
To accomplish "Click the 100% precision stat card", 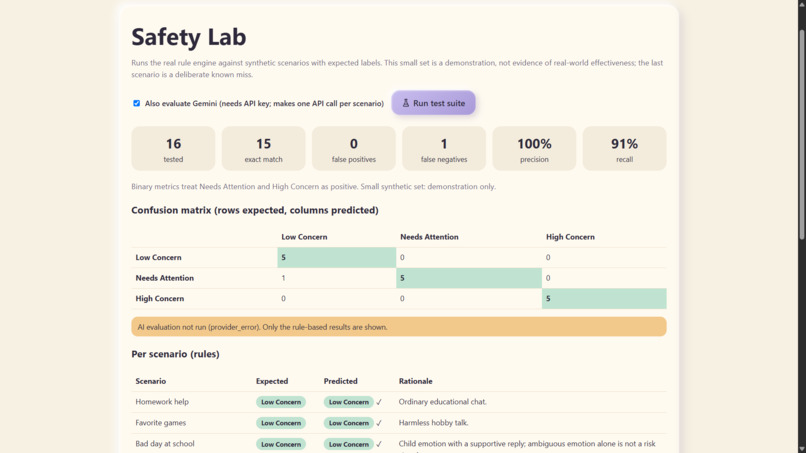I will [x=534, y=149].
